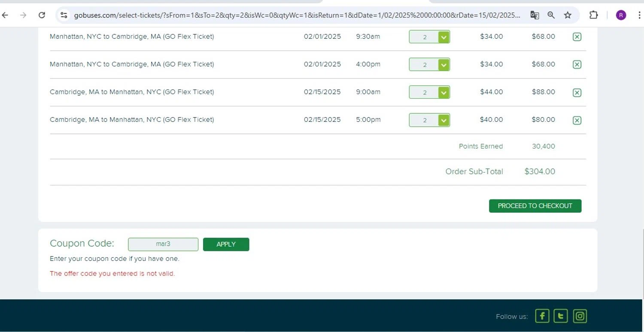This screenshot has height=332, width=644.
Task: Click 'The offer code you entered is not valid.'
Action: [112, 274]
